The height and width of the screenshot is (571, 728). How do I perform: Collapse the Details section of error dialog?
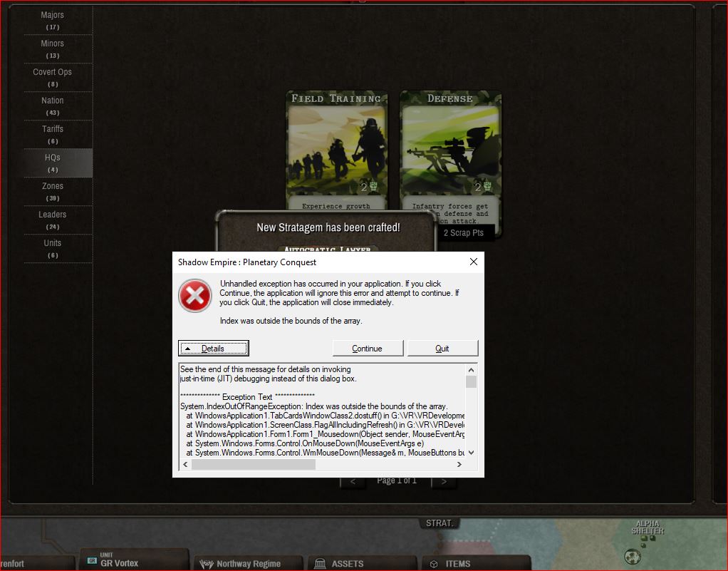pyautogui.click(x=214, y=348)
